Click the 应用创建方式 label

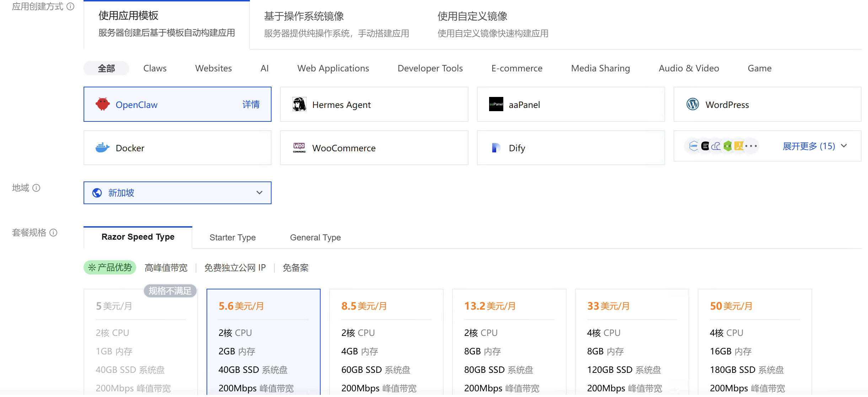pyautogui.click(x=38, y=6)
